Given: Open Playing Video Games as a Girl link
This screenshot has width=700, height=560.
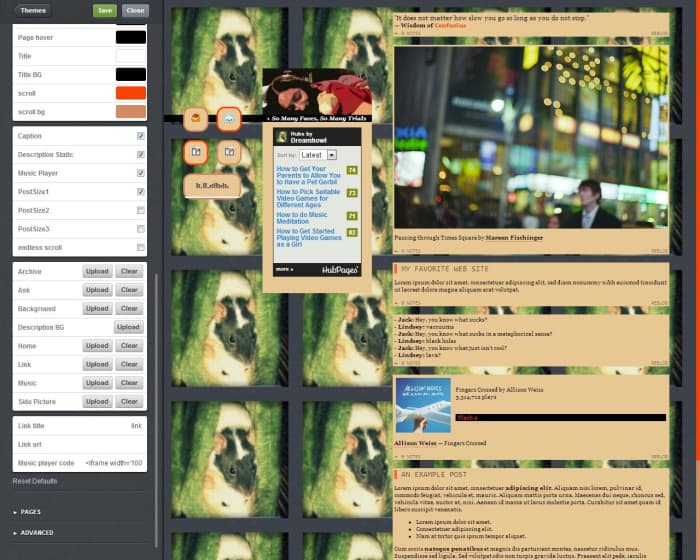Looking at the screenshot, I should pos(308,238).
